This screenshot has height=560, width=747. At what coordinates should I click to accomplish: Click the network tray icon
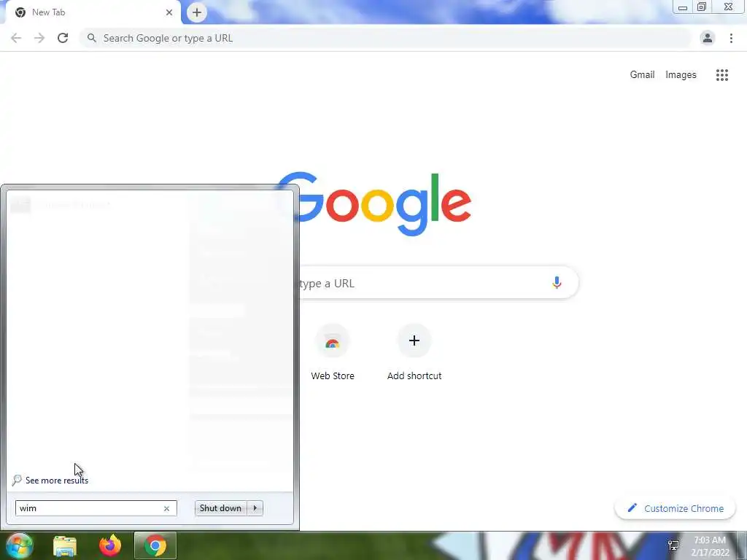tap(673, 545)
